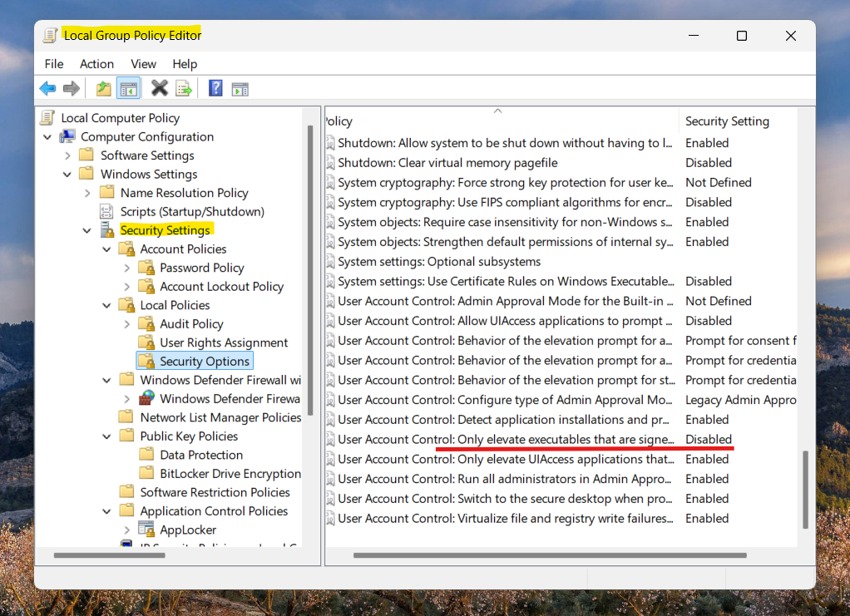Open the Export List toolbar icon
Image resolution: width=850 pixels, height=616 pixels.
tap(183, 87)
